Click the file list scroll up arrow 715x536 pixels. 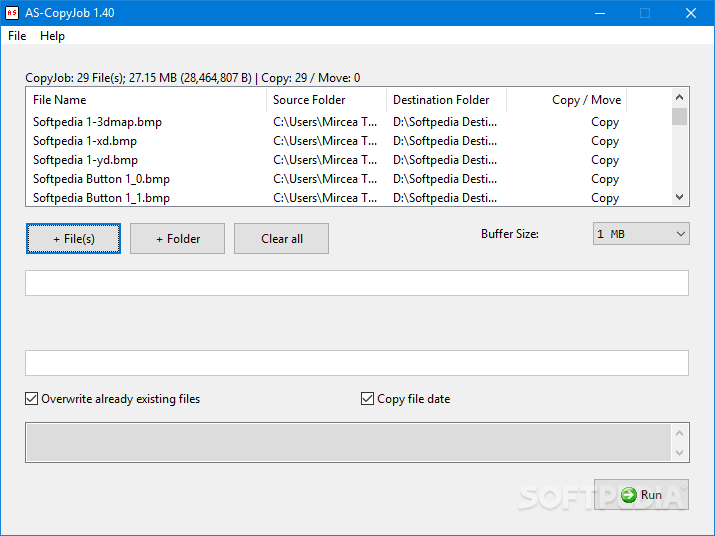(x=679, y=97)
